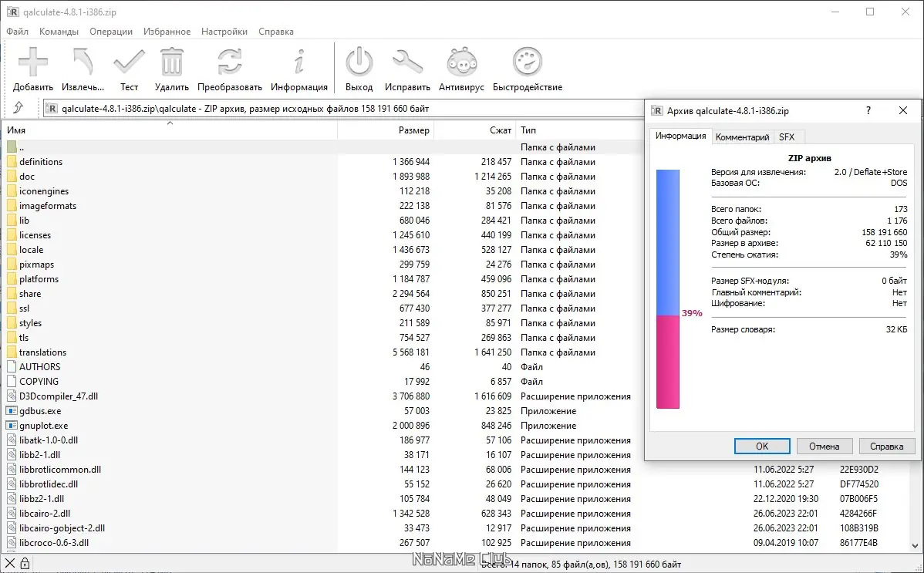Viewport: 924px width, 573px height.
Task: Open the Настройки menu
Action: 224,32
